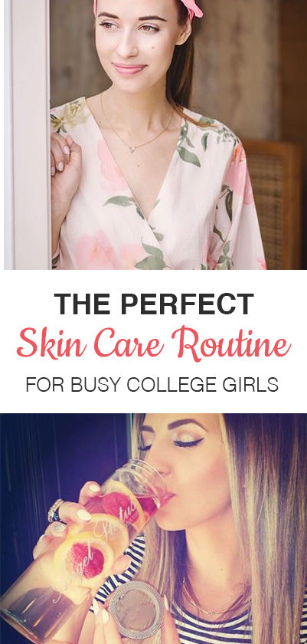Click the "FOR BUSY COLLEGE GIRLS" subtitle
The image size is (307, 644).
click(x=152, y=385)
